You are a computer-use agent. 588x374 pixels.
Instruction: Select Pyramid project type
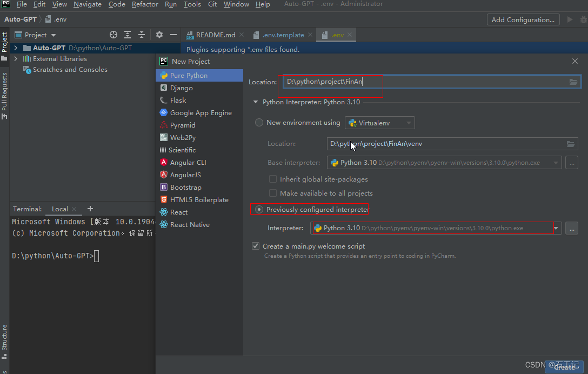click(199, 125)
